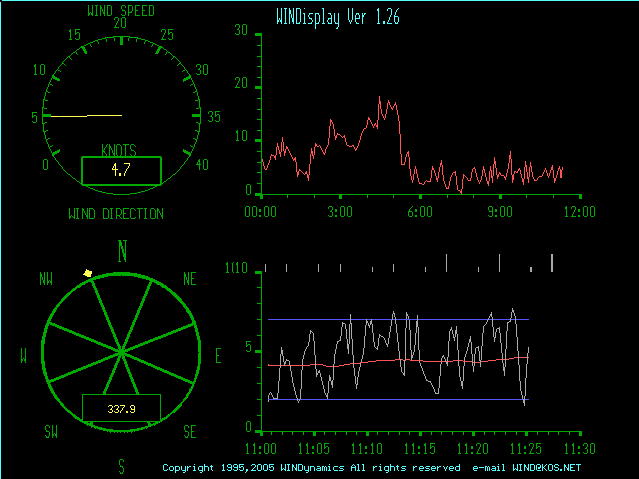Click the 11:00 label on lower chart
Screen dimensions: 639x479
pos(261,449)
